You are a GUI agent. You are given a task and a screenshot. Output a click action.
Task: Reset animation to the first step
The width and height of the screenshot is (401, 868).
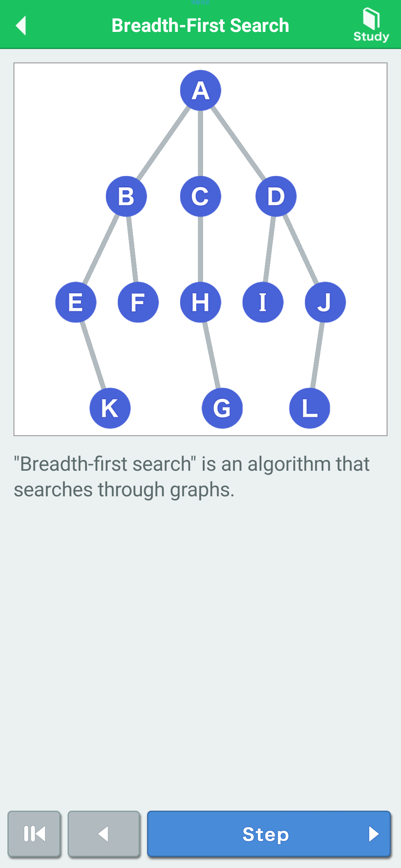point(34,834)
